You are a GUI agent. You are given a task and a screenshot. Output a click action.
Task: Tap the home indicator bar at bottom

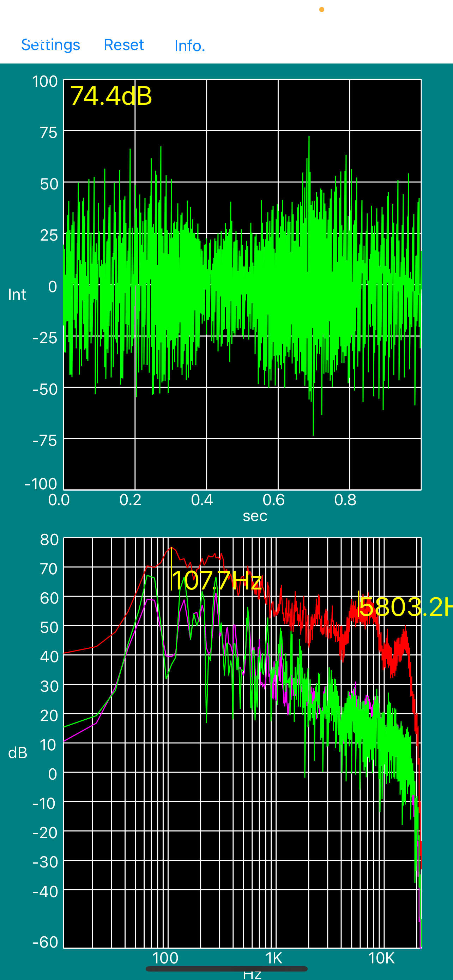tap(227, 969)
